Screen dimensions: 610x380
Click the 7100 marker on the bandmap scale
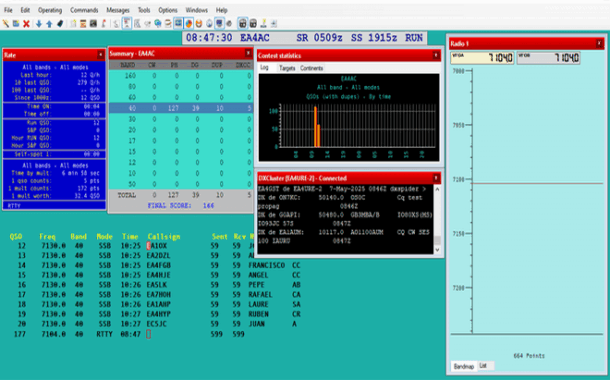458,180
